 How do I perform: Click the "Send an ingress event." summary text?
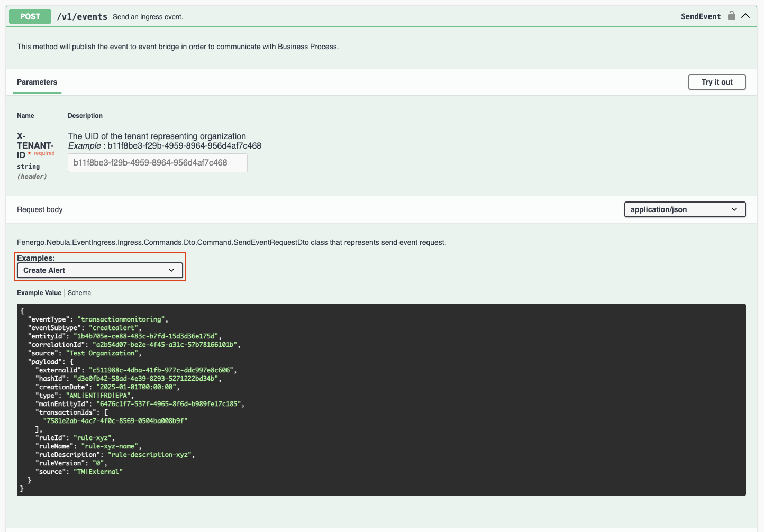click(148, 17)
